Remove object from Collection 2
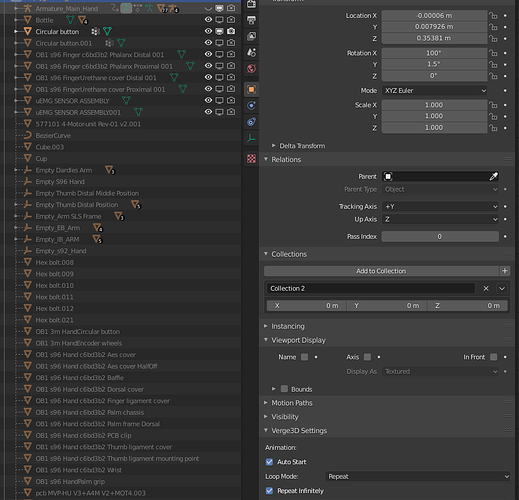Viewport: 519px width, 500px height. (x=486, y=288)
